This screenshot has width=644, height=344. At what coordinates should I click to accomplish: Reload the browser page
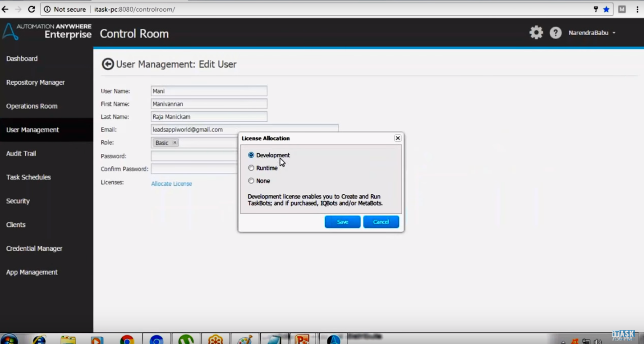[x=32, y=9]
